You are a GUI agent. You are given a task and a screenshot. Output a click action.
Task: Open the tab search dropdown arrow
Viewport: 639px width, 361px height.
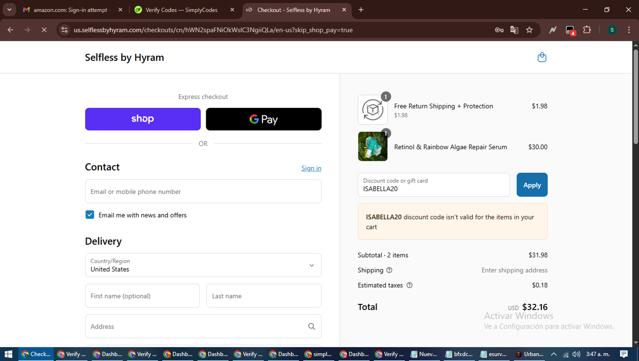9,10
